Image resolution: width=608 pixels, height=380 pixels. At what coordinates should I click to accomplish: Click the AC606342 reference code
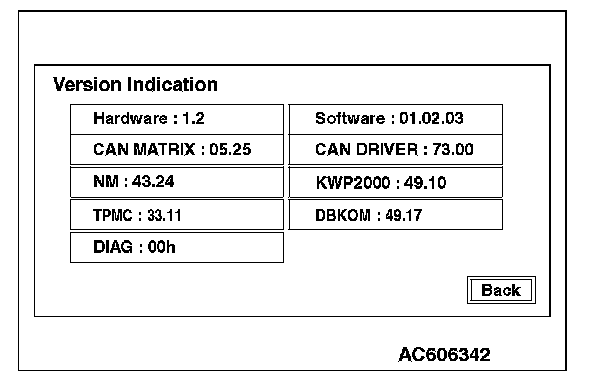pyautogui.click(x=444, y=355)
